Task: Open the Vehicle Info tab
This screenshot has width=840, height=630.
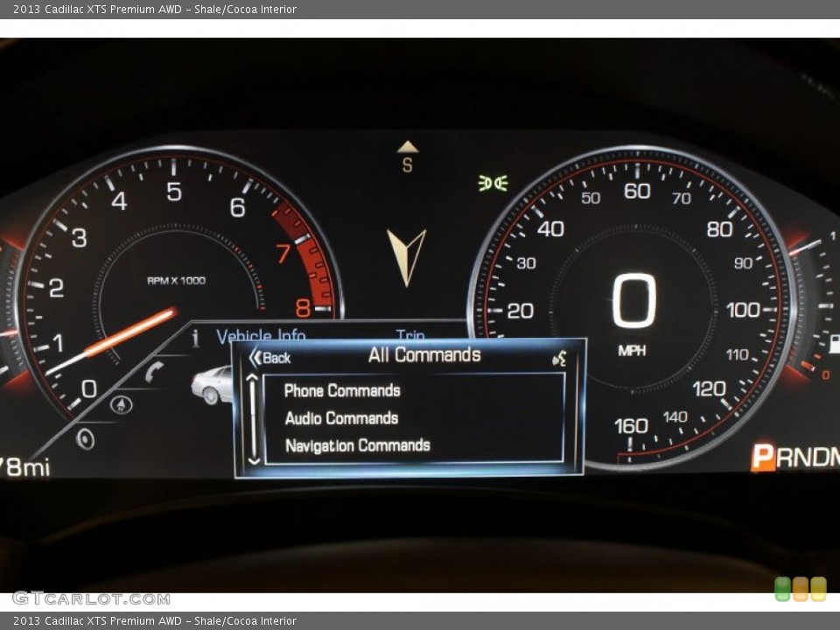Action: (261, 335)
